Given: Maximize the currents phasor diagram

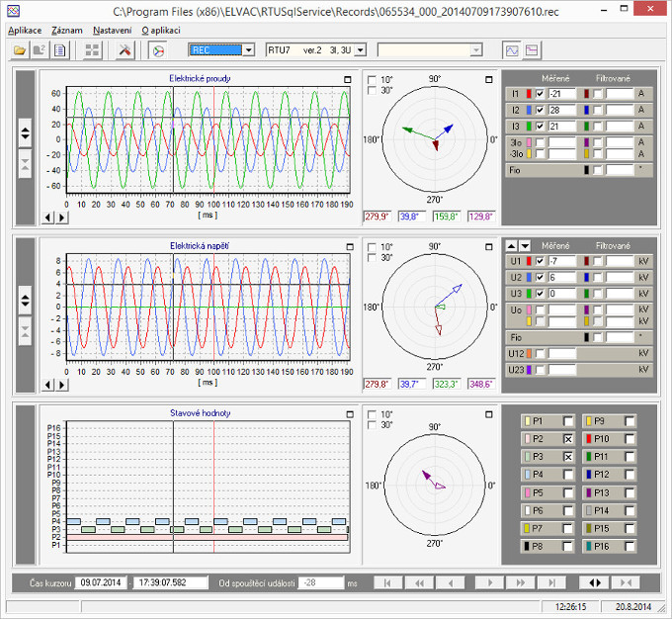Looking at the screenshot, I should (489, 80).
